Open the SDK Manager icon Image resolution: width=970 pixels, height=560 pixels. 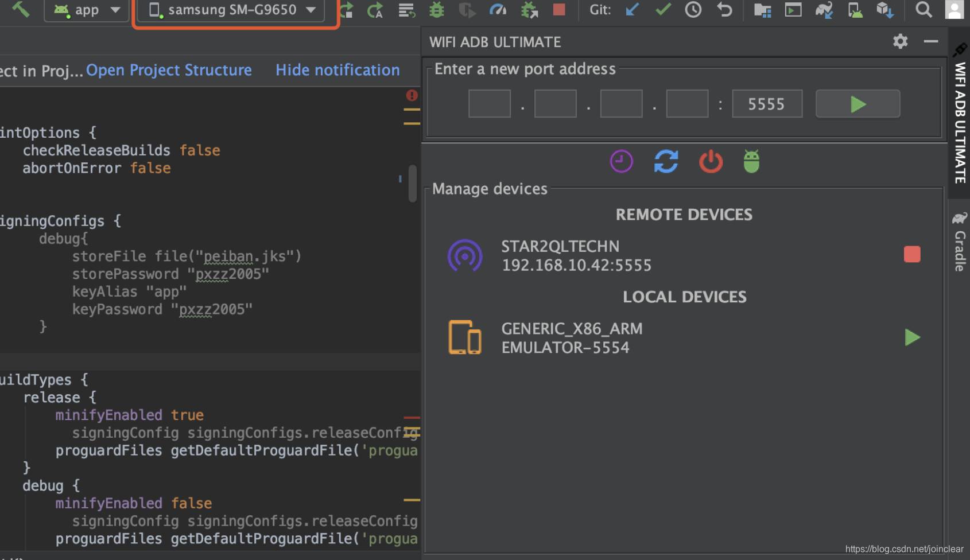coord(885,10)
